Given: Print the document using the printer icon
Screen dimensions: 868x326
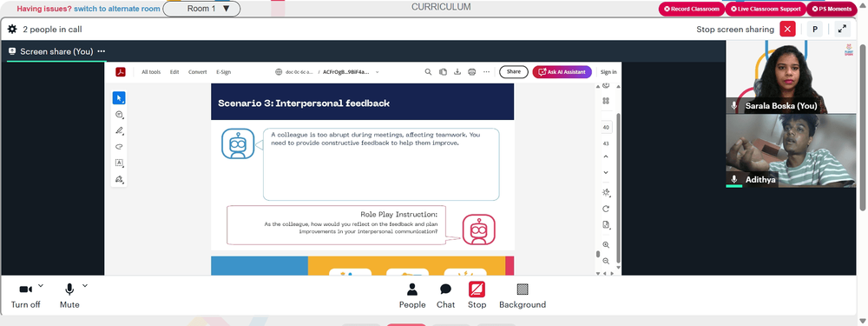Looking at the screenshot, I should (471, 72).
